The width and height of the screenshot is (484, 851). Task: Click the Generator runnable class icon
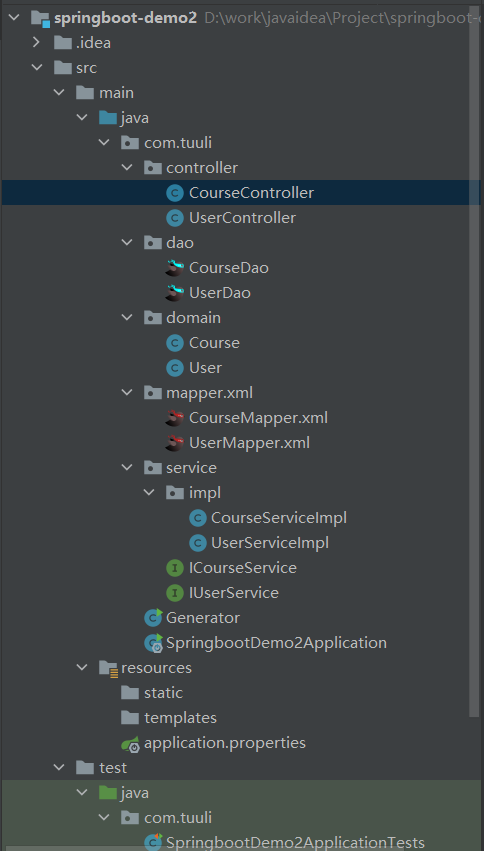153,618
